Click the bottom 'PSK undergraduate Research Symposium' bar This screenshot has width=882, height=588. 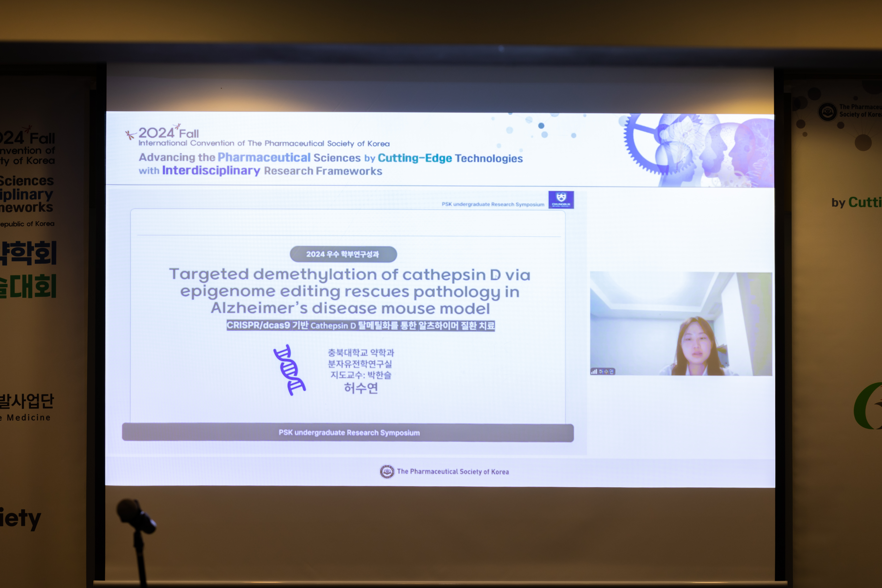click(348, 432)
